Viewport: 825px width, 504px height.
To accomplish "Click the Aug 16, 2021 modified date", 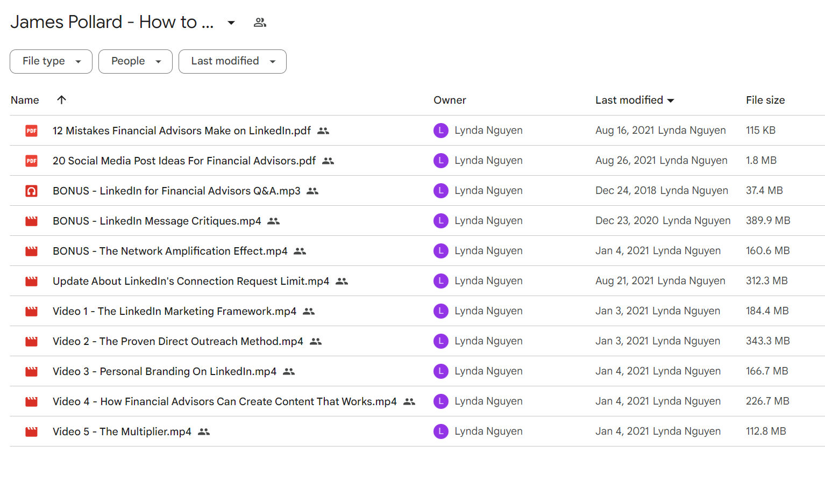I will (x=624, y=131).
